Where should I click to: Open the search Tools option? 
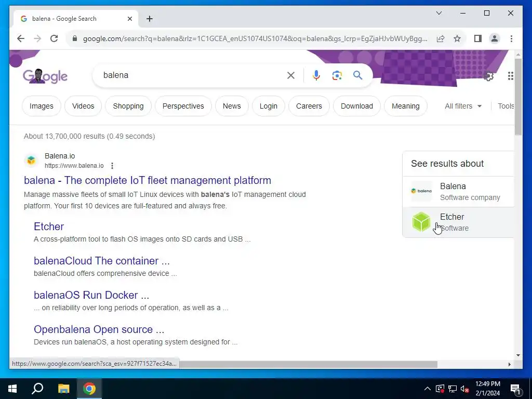pyautogui.click(x=506, y=106)
